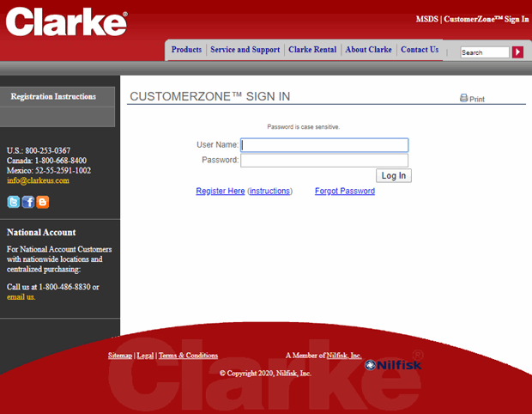Click the Copyright 2020 footer text

pyautogui.click(x=265, y=373)
